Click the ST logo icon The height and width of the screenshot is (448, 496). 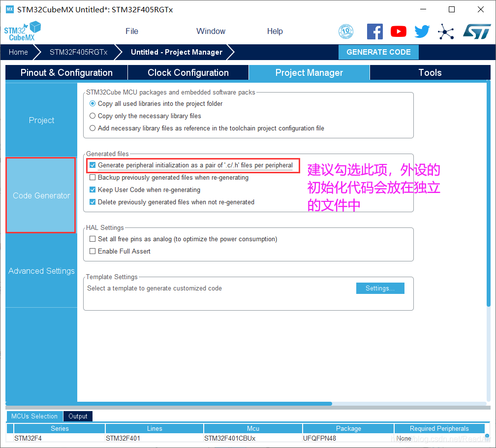(x=477, y=32)
